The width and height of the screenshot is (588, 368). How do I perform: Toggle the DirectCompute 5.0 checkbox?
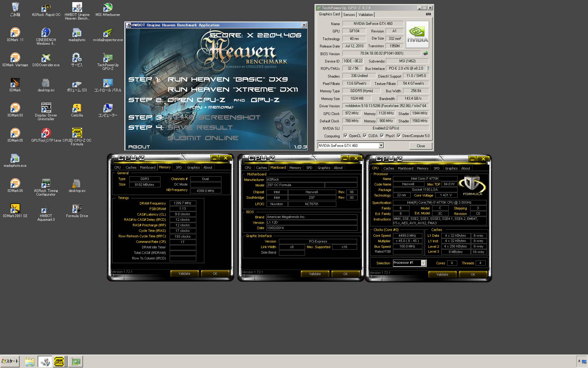[399, 136]
